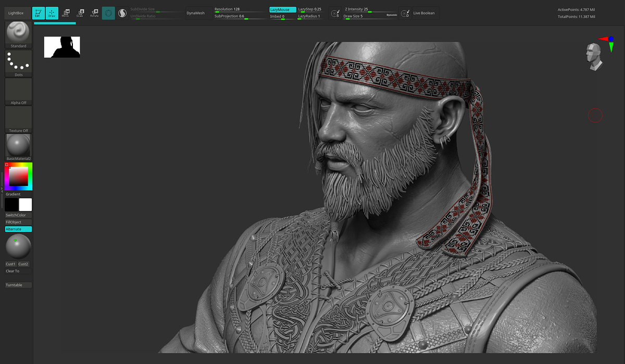Adjust the LazyRadius slider
Screen dimensions: 625x364
[x=310, y=17]
